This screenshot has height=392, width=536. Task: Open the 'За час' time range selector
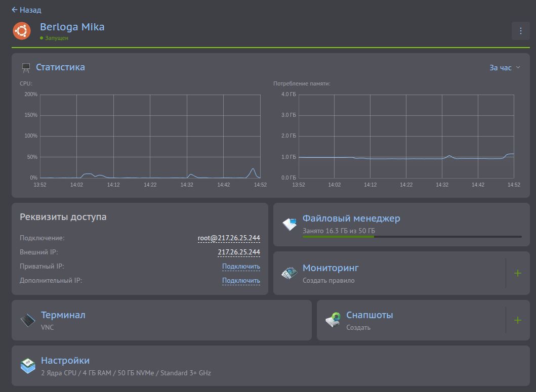tap(505, 68)
